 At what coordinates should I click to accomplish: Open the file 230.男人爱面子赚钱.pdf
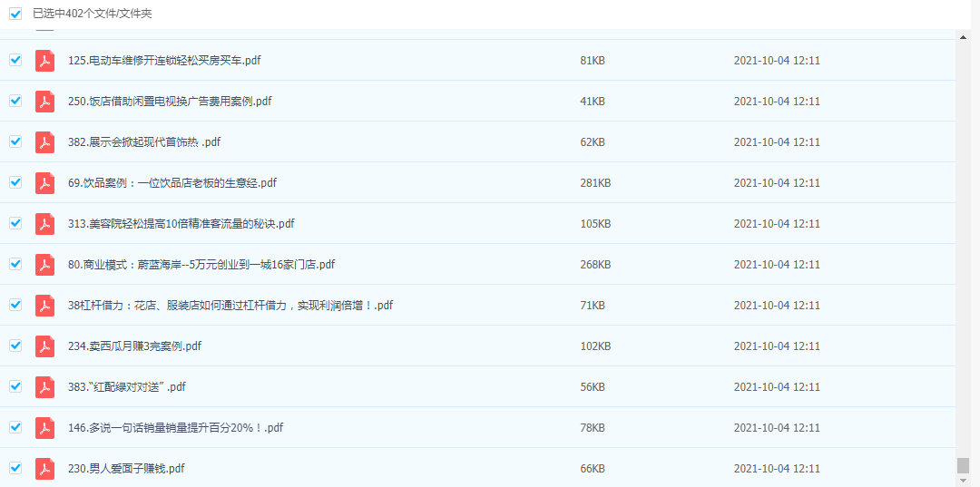(126, 469)
